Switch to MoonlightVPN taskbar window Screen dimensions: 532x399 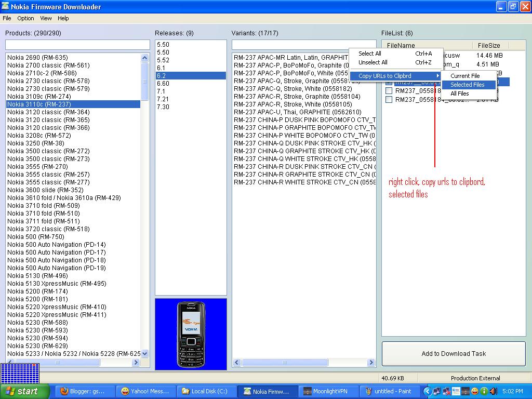tap(328, 391)
